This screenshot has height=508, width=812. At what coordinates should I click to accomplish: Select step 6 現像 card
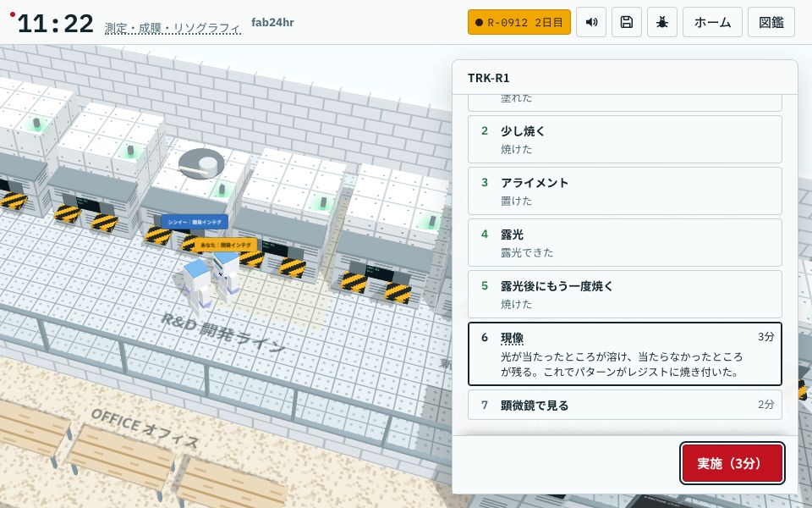(x=624, y=354)
